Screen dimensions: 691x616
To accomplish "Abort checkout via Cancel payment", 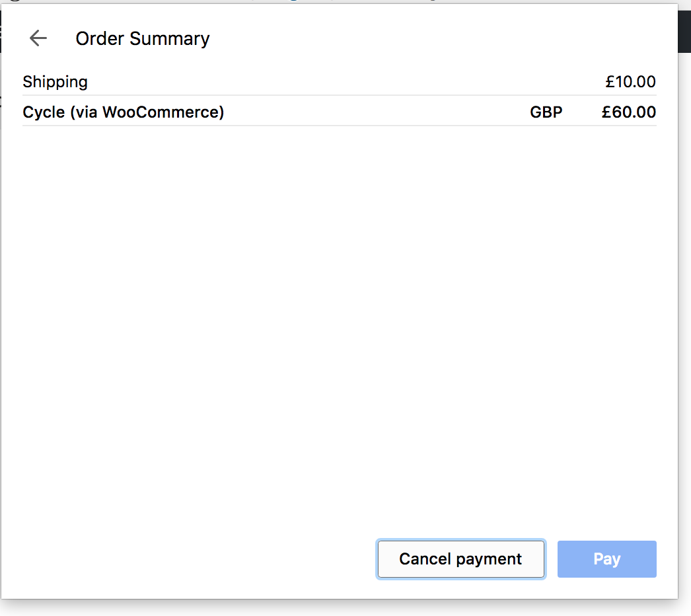I will pyautogui.click(x=460, y=558).
